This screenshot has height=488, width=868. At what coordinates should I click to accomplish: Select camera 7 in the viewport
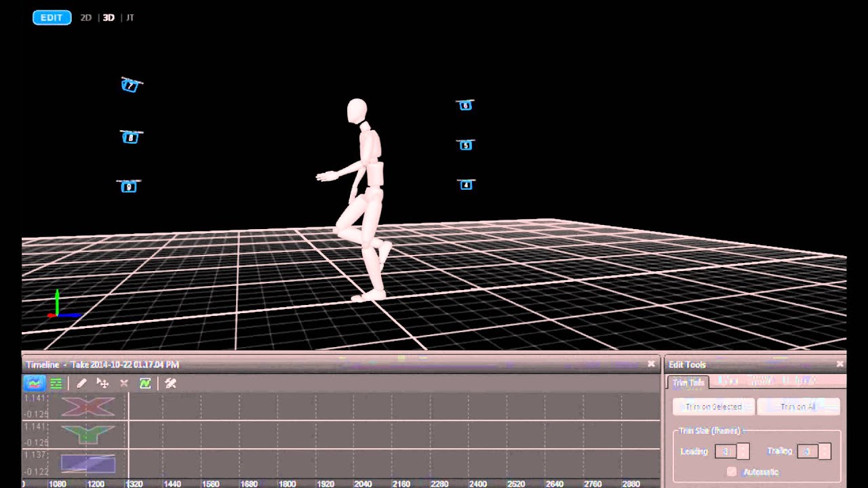tap(131, 85)
